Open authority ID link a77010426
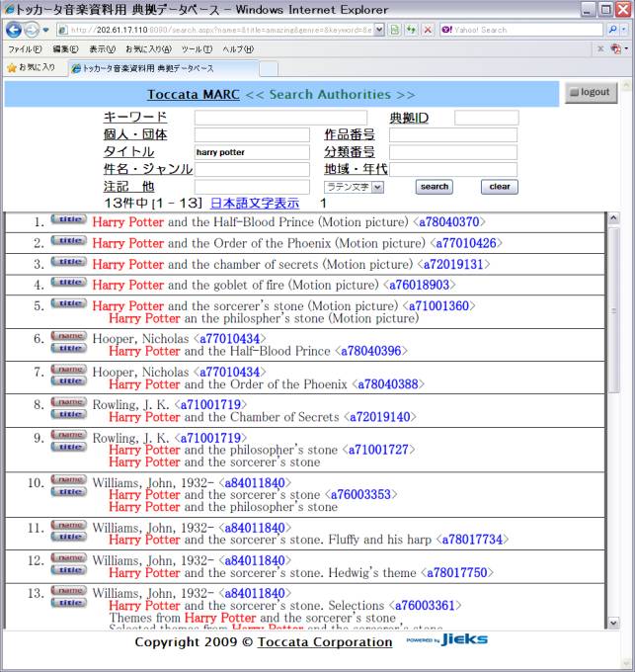Screen dimensions: 635x672 coord(466,243)
